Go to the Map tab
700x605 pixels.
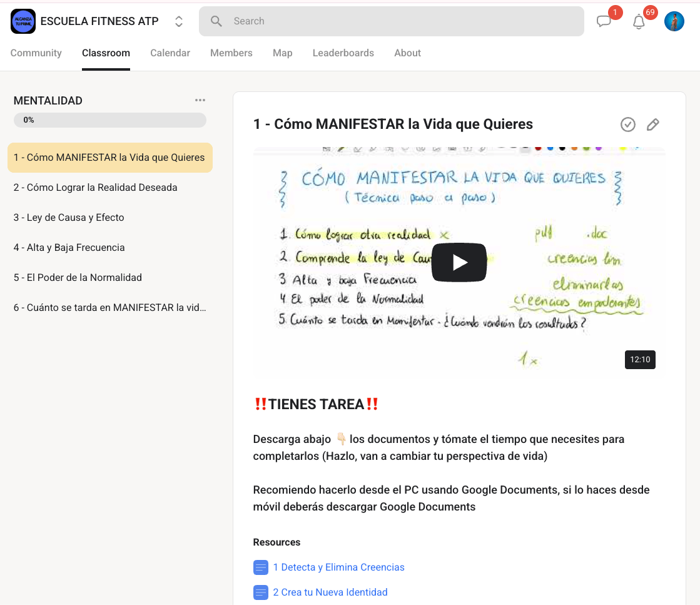pyautogui.click(x=283, y=53)
